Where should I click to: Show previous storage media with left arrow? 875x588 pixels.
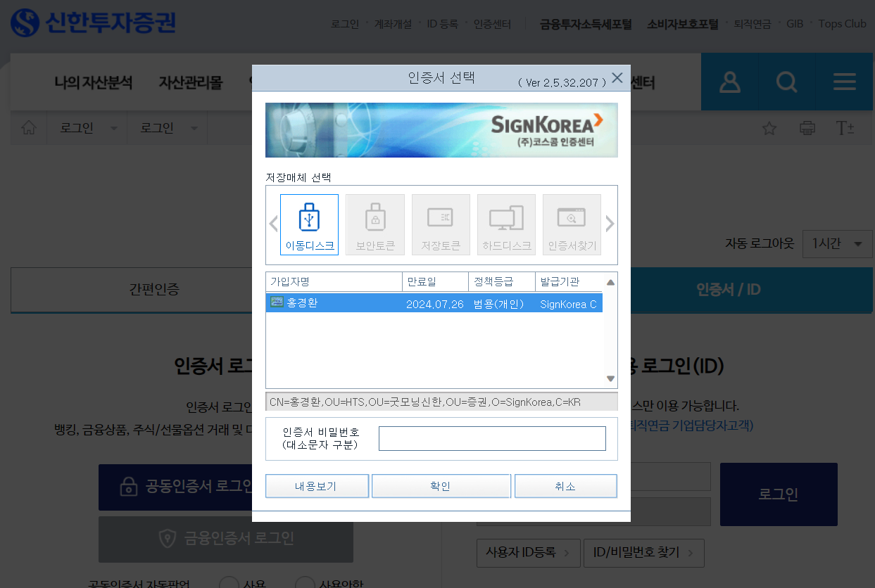pyautogui.click(x=273, y=224)
